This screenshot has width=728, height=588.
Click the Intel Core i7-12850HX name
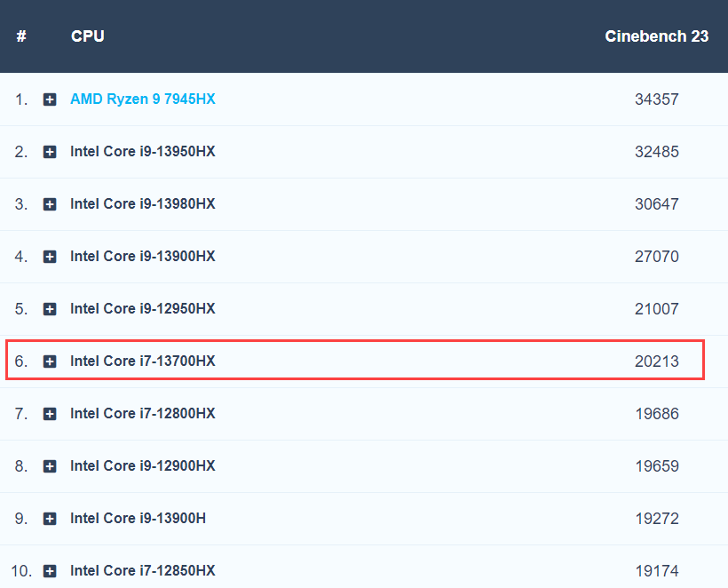tap(142, 571)
